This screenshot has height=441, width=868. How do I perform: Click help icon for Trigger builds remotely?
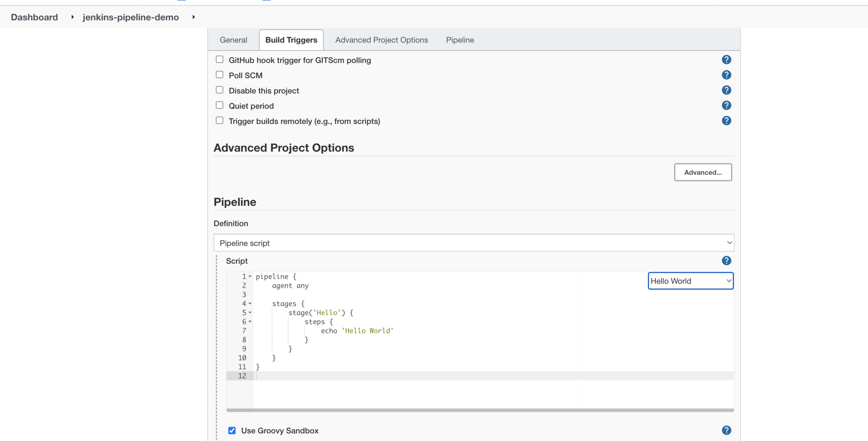tap(726, 121)
